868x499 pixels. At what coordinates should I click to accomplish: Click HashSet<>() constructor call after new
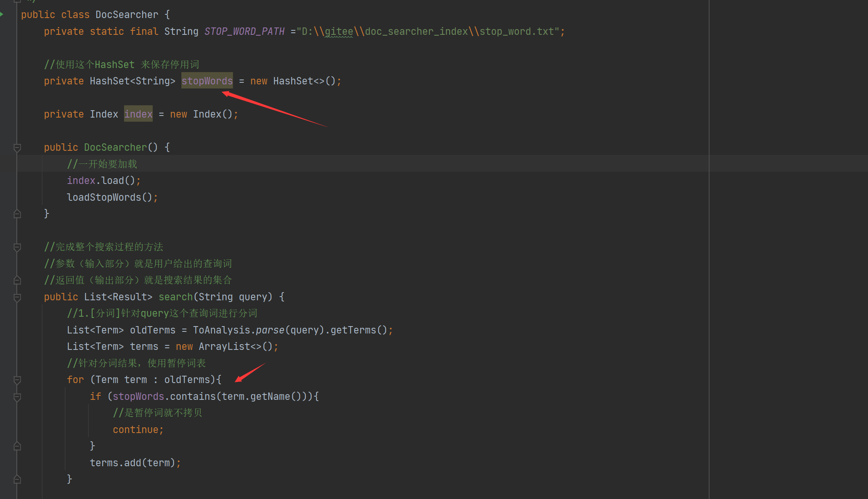point(304,81)
